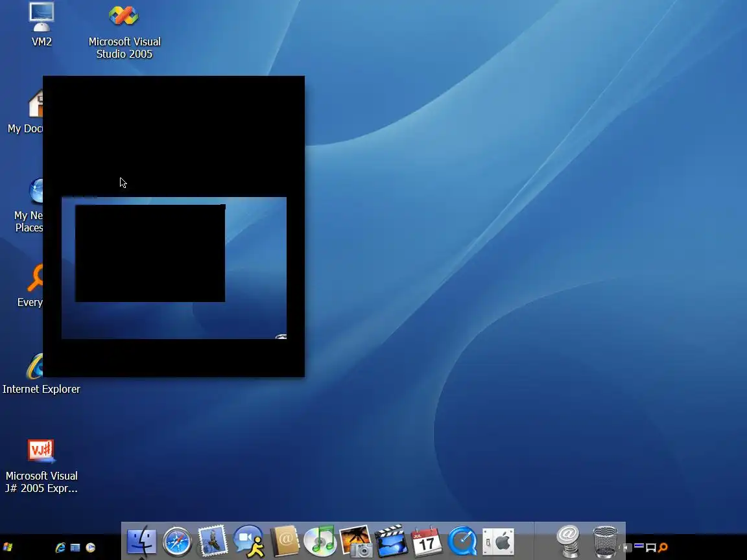Open the VM2 computer desktop icon
This screenshot has height=560, width=747.
[x=41, y=24]
